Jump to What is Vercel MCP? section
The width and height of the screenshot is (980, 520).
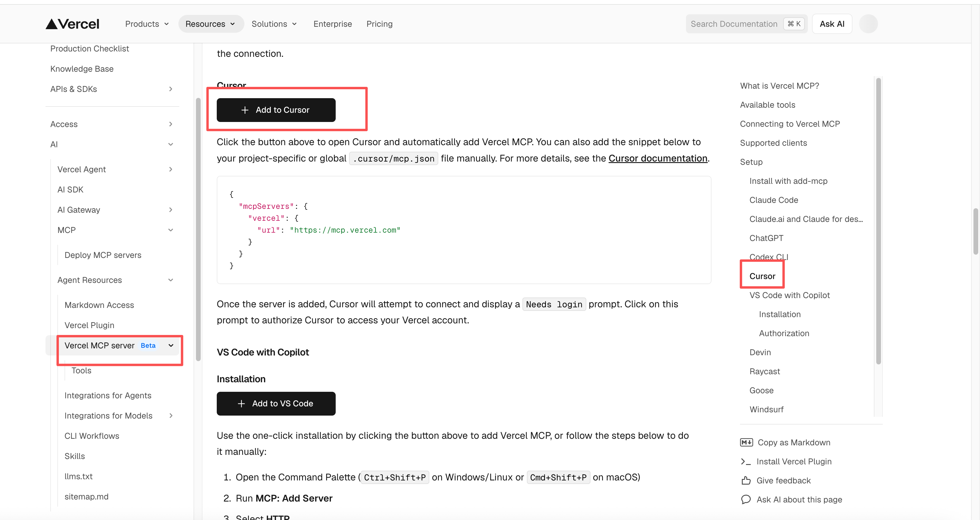780,86
